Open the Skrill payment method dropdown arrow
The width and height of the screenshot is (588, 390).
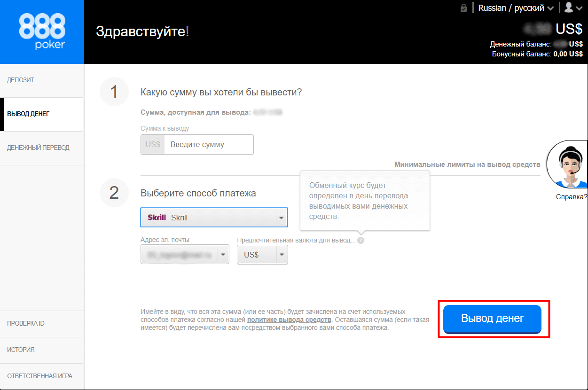coord(281,218)
